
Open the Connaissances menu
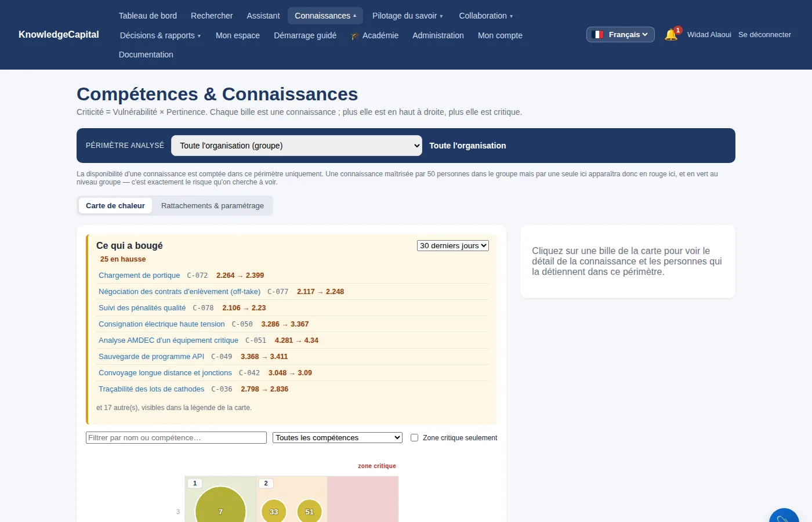pos(325,16)
